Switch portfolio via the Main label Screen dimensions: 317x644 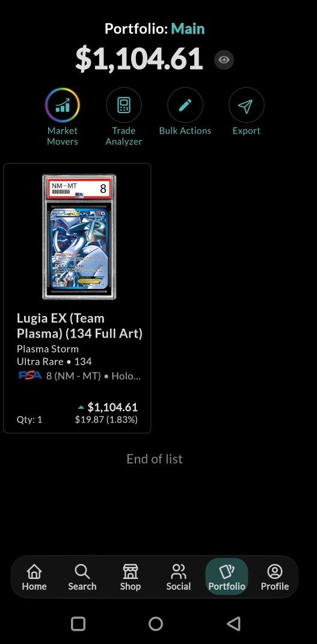pyautogui.click(x=188, y=29)
